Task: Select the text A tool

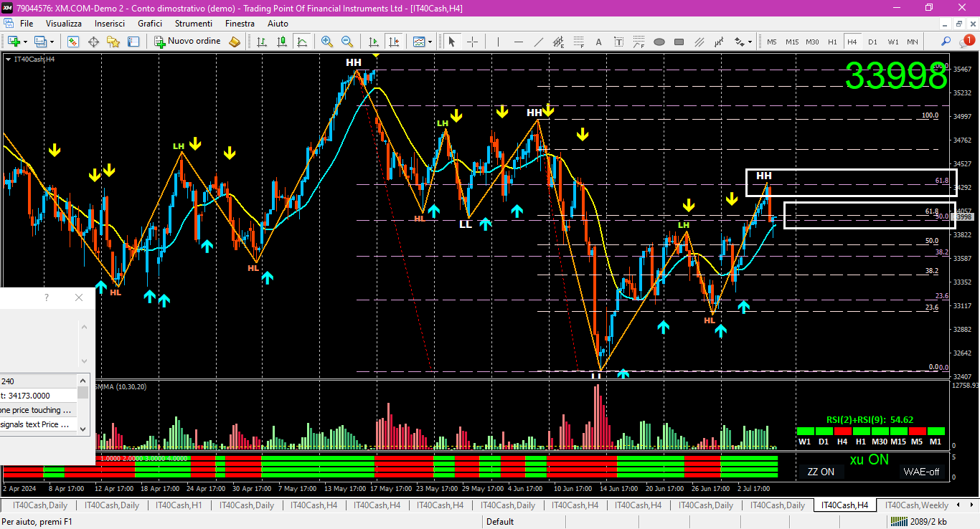Action: [598, 42]
